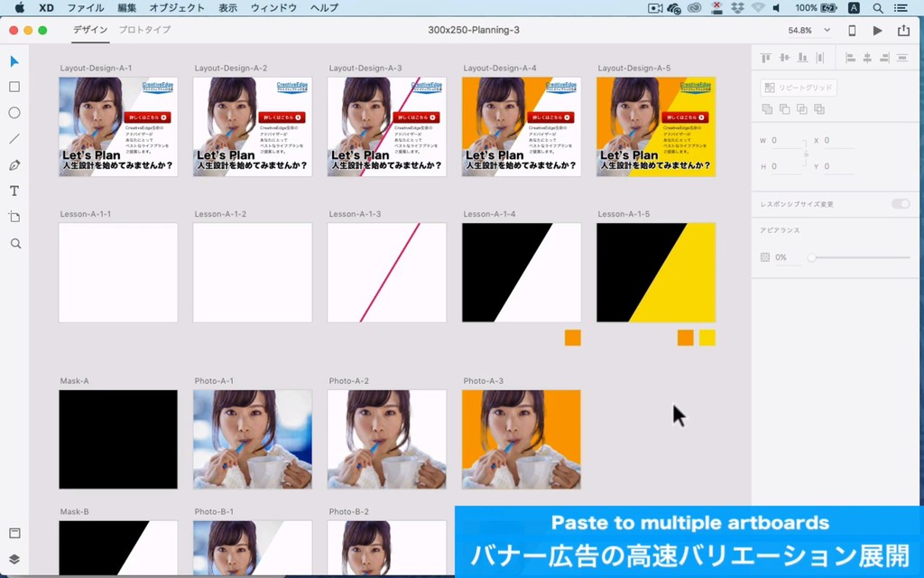Click the Add (union) boolean icon
924x578 pixels.
(767, 108)
